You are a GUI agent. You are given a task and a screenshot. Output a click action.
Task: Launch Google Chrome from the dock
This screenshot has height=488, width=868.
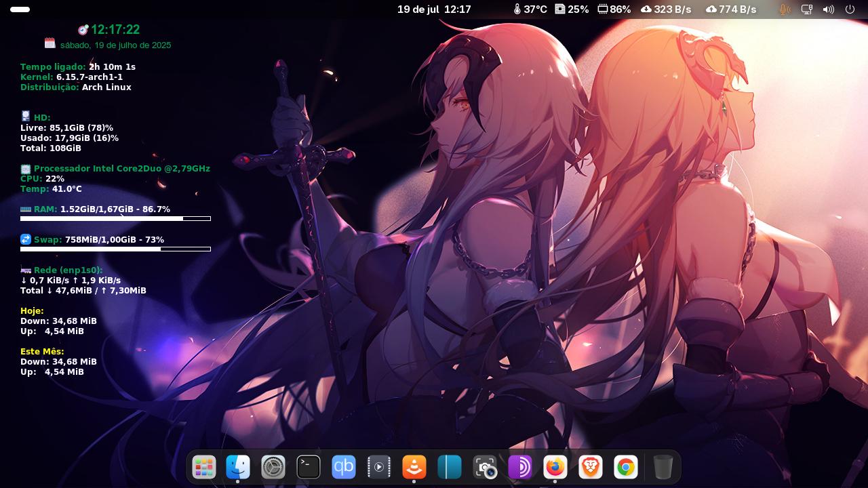[626, 467]
